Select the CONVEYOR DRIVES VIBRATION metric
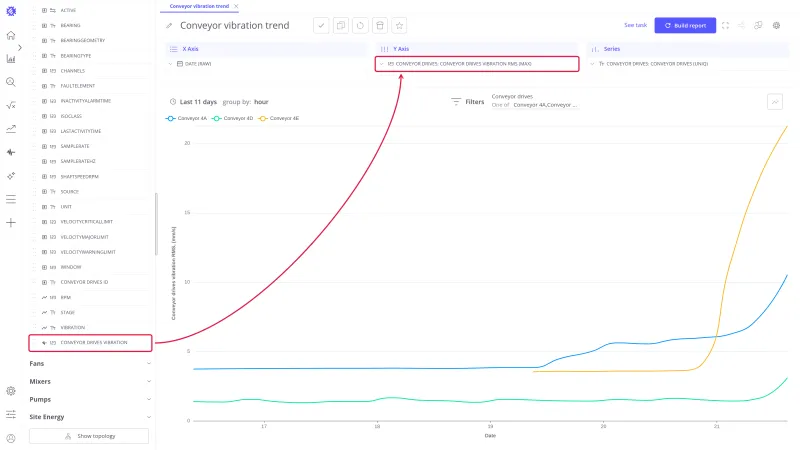Image resolution: width=800 pixels, height=450 pixels. point(90,343)
